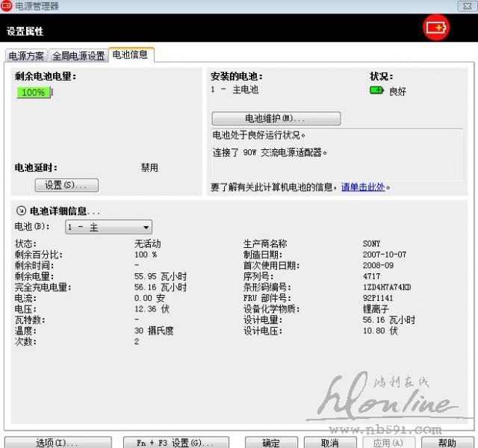Click the Power Manager title bar icon

(x=7, y=6)
